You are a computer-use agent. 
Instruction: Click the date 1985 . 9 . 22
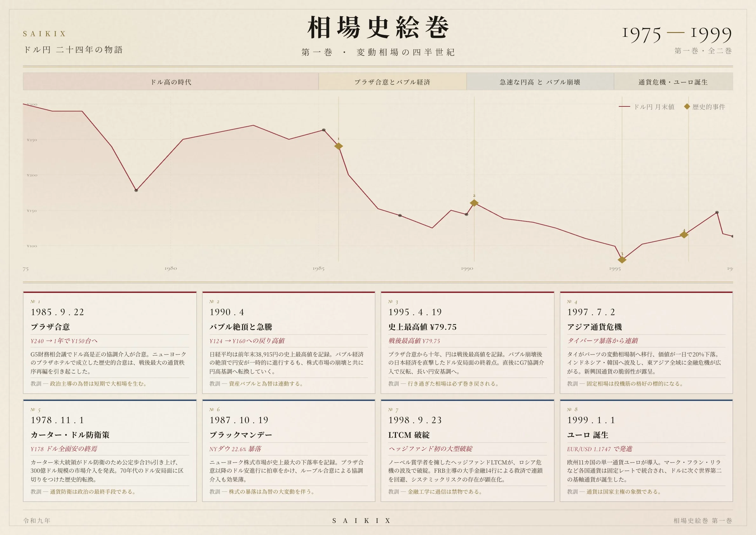pyautogui.click(x=57, y=312)
